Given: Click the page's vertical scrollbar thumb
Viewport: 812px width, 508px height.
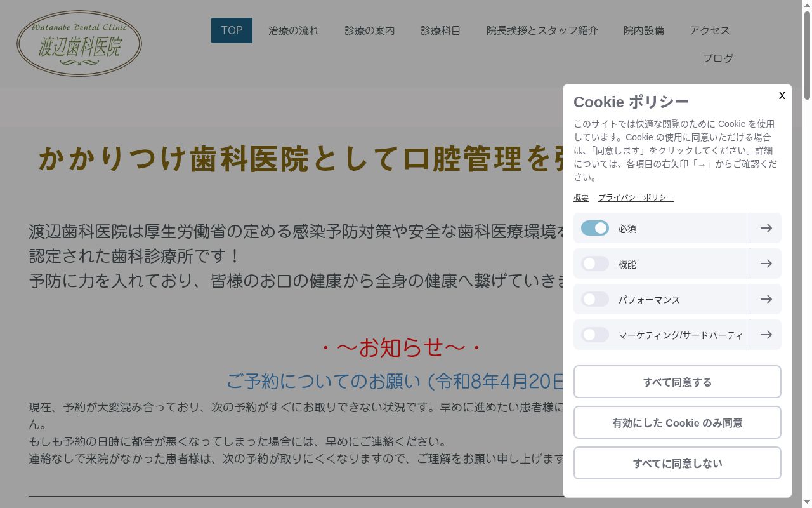Looking at the screenshot, I should coord(807,55).
